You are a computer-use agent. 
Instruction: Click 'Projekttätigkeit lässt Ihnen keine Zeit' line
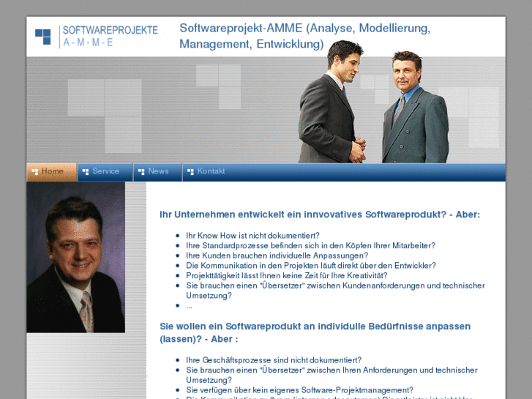coord(287,275)
